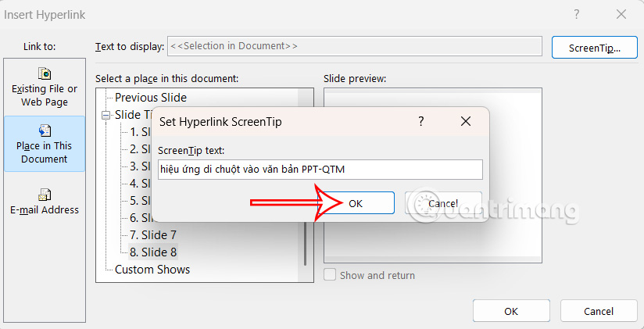Close the Set Hyperlink ScreenTip dialog
The image size is (644, 329).
point(466,121)
